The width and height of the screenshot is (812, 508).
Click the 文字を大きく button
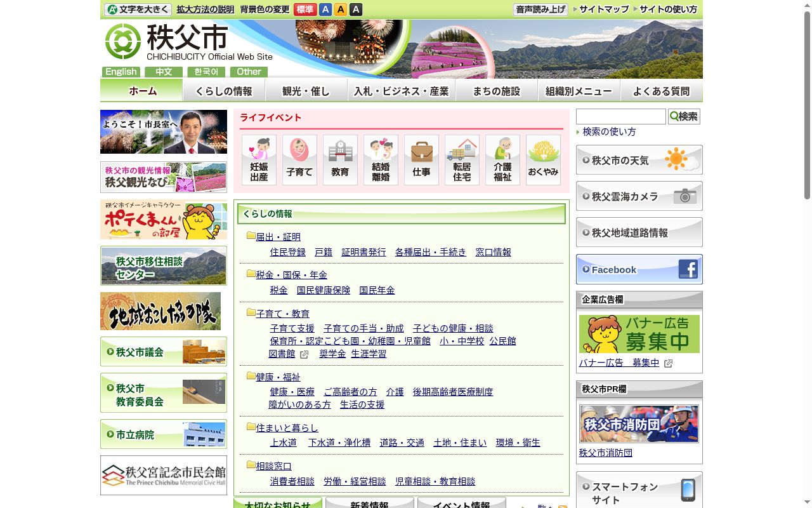click(x=138, y=10)
